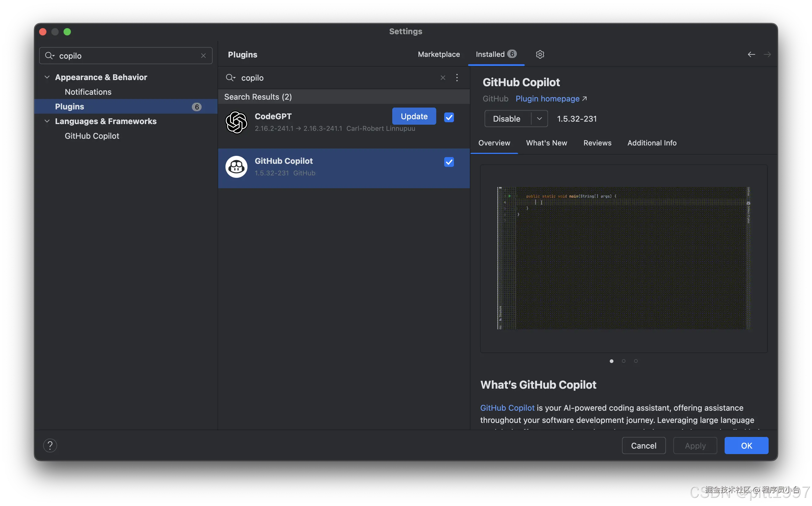
Task: Open the Disable button dropdown arrow
Action: pyautogui.click(x=539, y=119)
